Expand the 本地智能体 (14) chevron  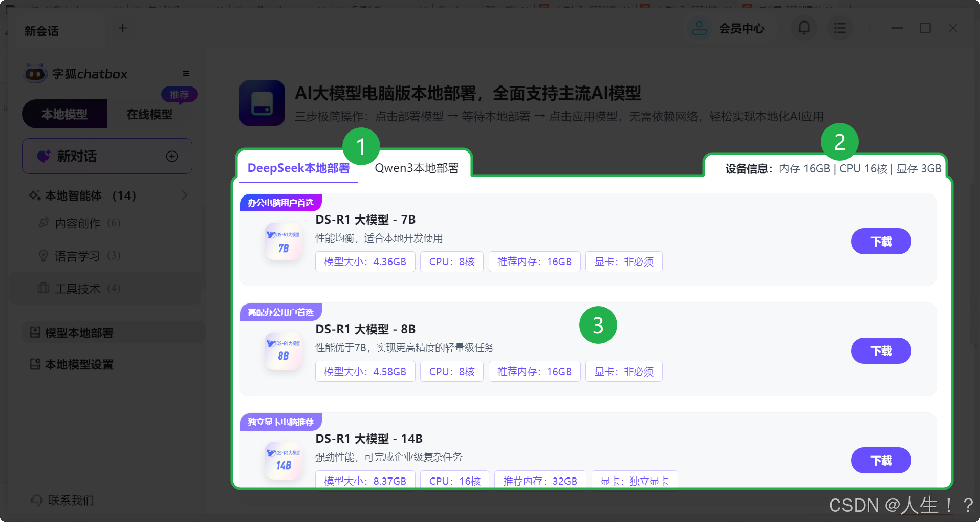(185, 195)
